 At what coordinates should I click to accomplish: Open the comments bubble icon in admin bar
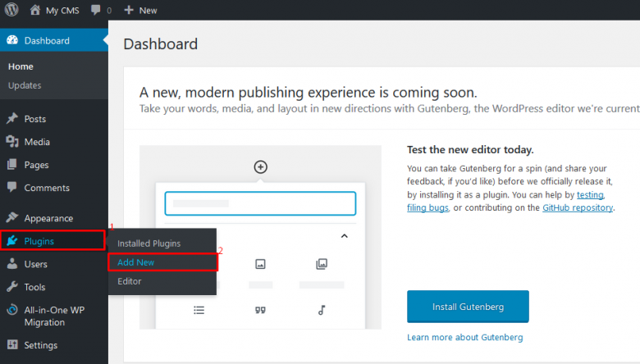[95, 10]
